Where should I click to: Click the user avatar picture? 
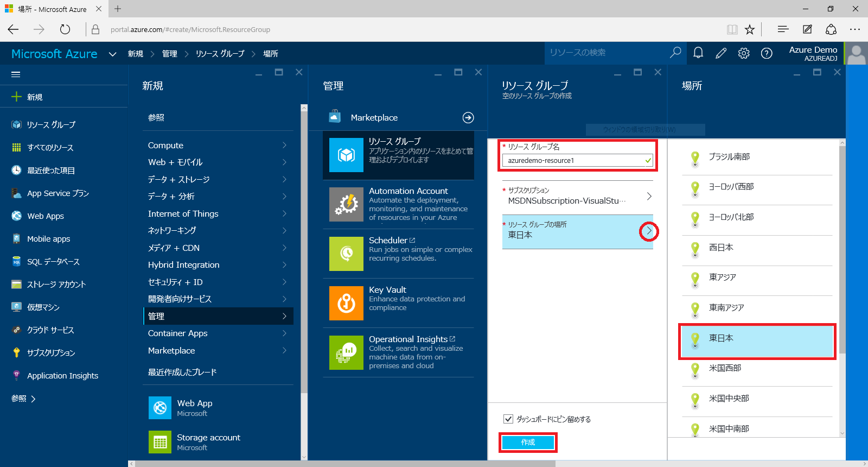(x=857, y=54)
